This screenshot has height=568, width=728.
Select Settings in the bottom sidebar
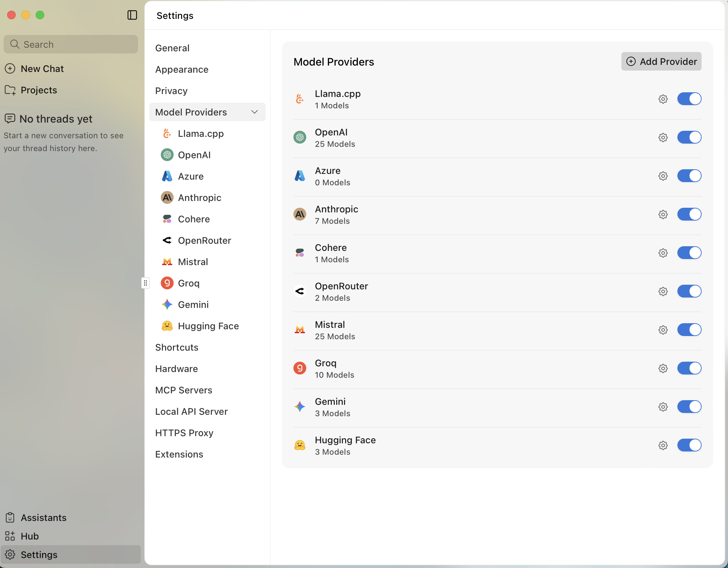[x=71, y=554]
